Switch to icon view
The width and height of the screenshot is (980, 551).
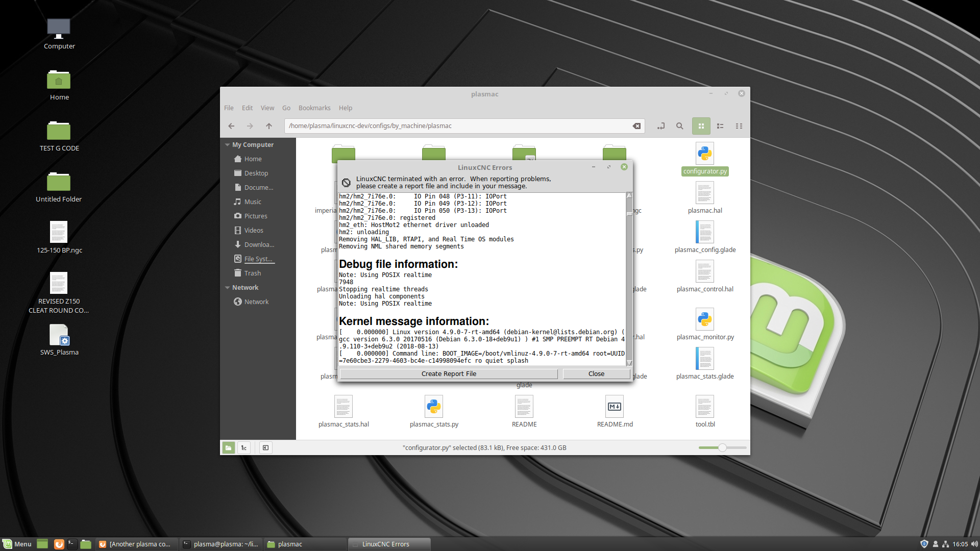pyautogui.click(x=701, y=126)
